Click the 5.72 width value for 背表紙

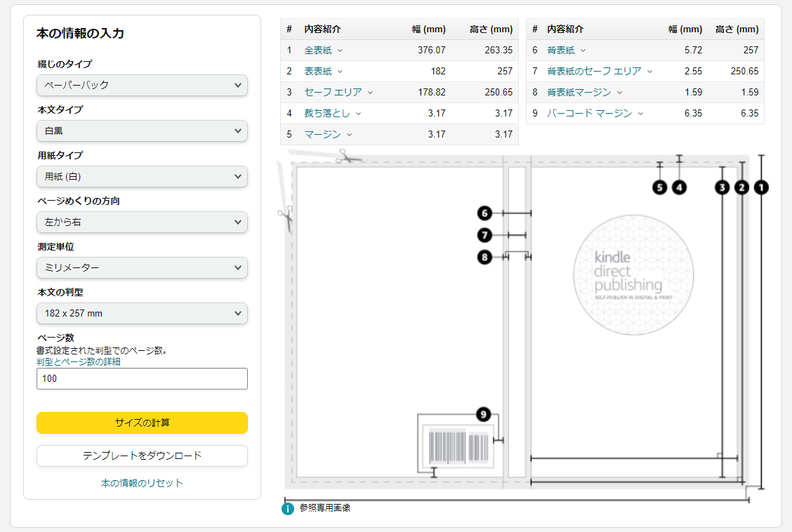coord(693,51)
